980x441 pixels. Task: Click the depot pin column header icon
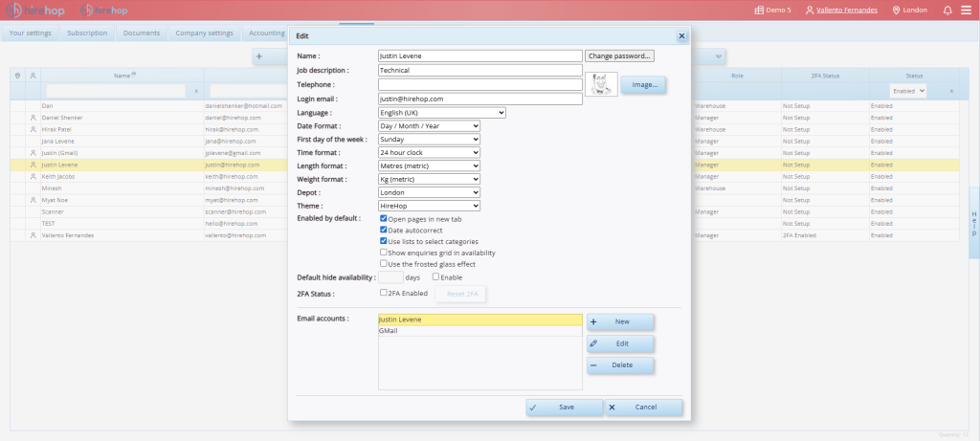(x=17, y=76)
